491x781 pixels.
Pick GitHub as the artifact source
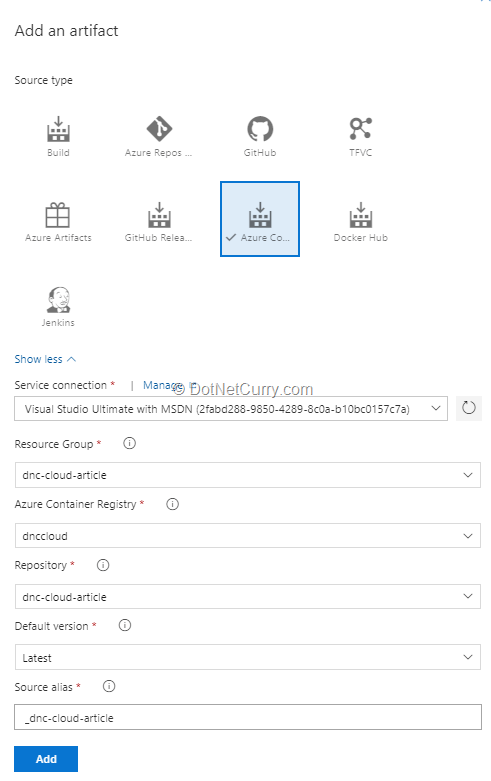pos(260,135)
